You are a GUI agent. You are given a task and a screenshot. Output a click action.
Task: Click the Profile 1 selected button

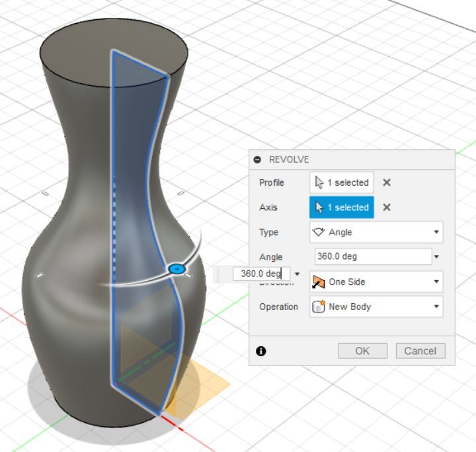tap(342, 182)
